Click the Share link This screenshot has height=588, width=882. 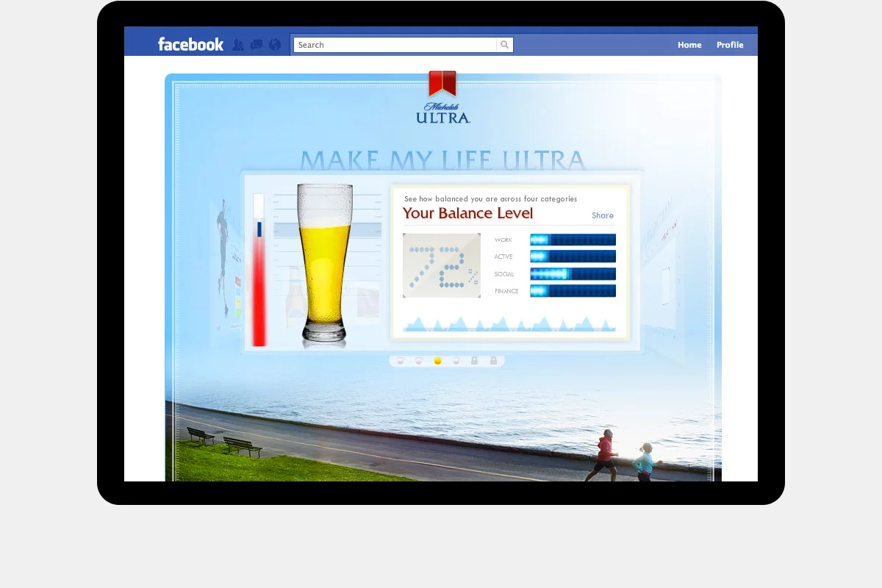point(603,215)
